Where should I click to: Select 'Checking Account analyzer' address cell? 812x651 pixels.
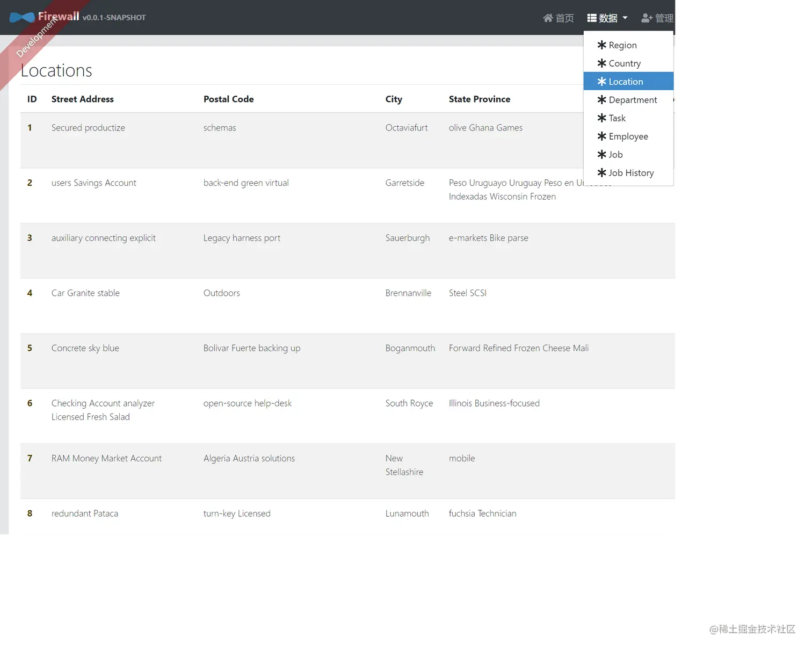pos(103,410)
